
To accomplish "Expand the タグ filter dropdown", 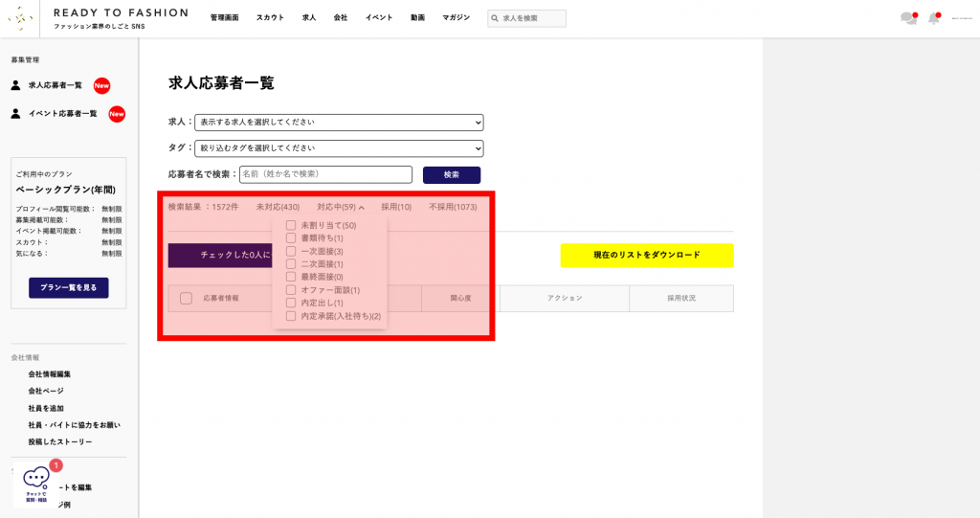I will 339,148.
